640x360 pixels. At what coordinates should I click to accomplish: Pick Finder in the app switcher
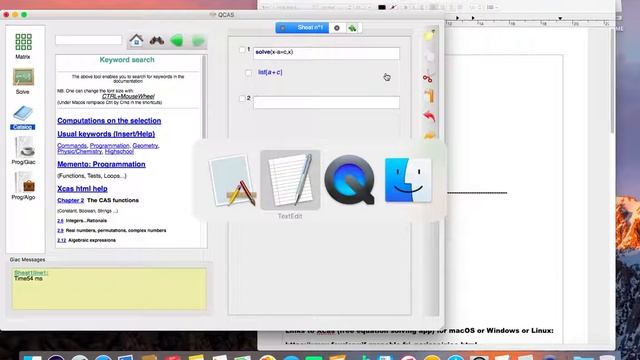pos(408,180)
